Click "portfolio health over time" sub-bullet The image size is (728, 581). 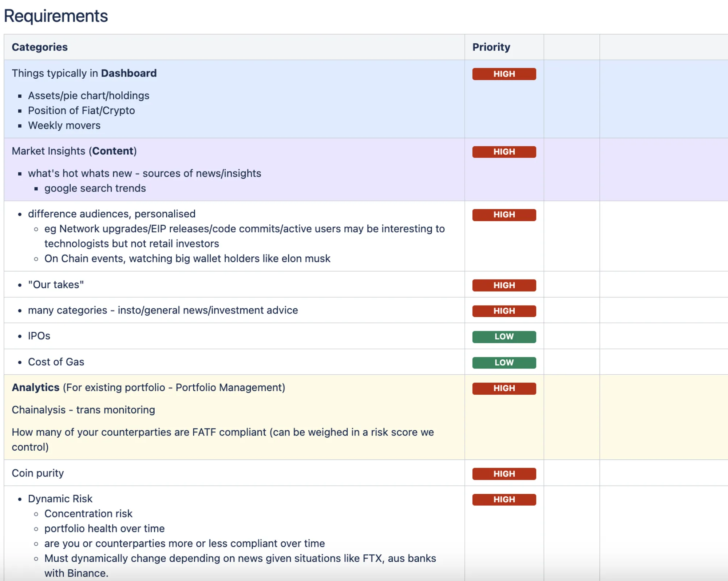104,529
